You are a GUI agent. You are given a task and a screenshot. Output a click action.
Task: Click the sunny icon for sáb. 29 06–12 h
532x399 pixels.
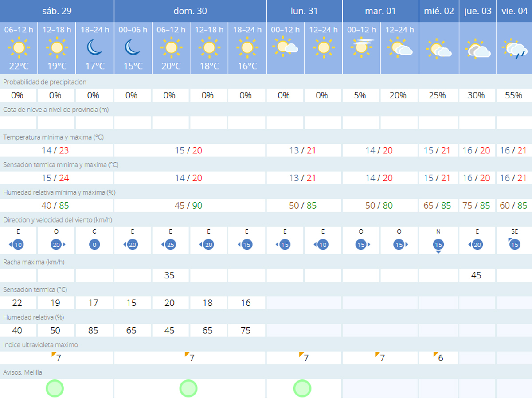19,47
